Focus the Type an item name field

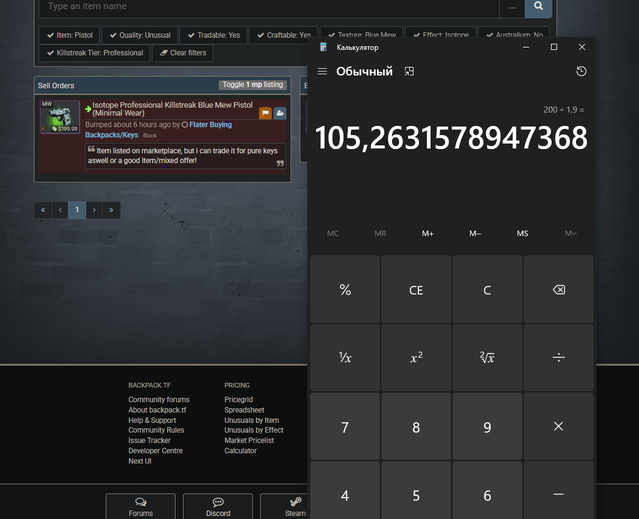tap(269, 6)
